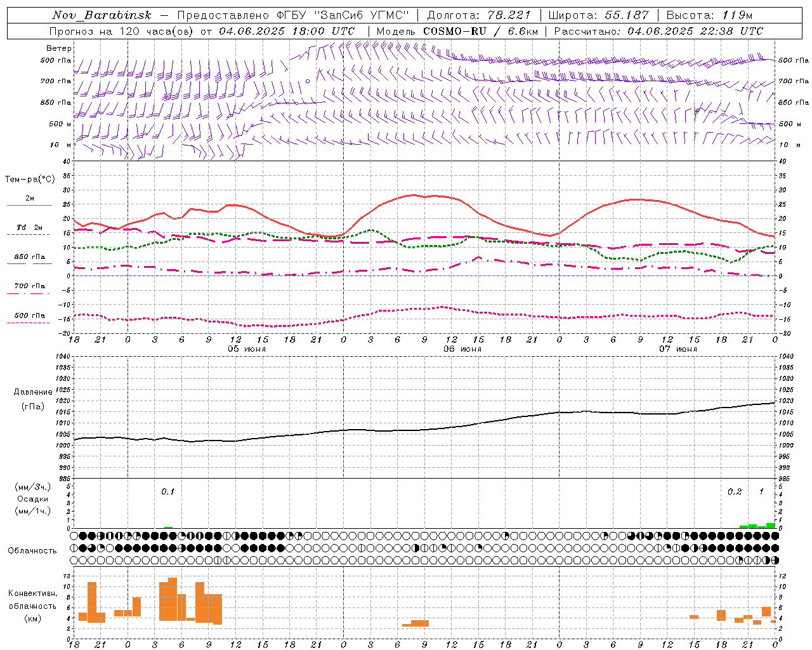This screenshot has width=812, height=650.
Task: Click the '06 июня' date label
Action: point(462,348)
